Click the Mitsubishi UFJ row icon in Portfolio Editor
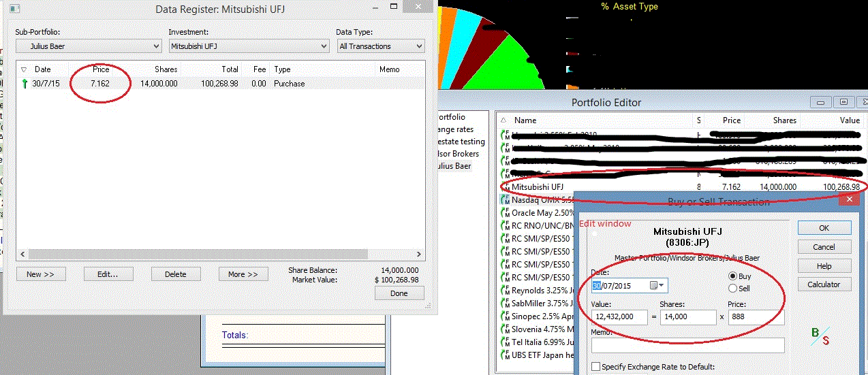This screenshot has width=868, height=375. pos(506,186)
